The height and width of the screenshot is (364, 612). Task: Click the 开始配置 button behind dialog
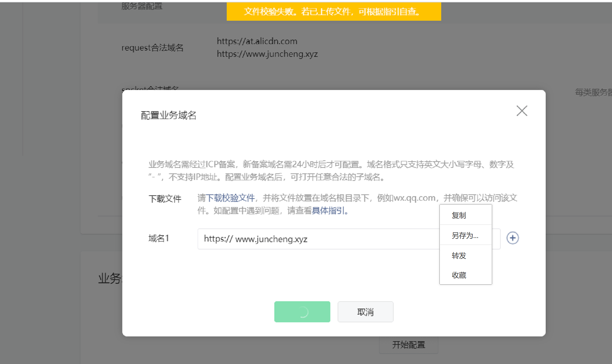coord(408,345)
